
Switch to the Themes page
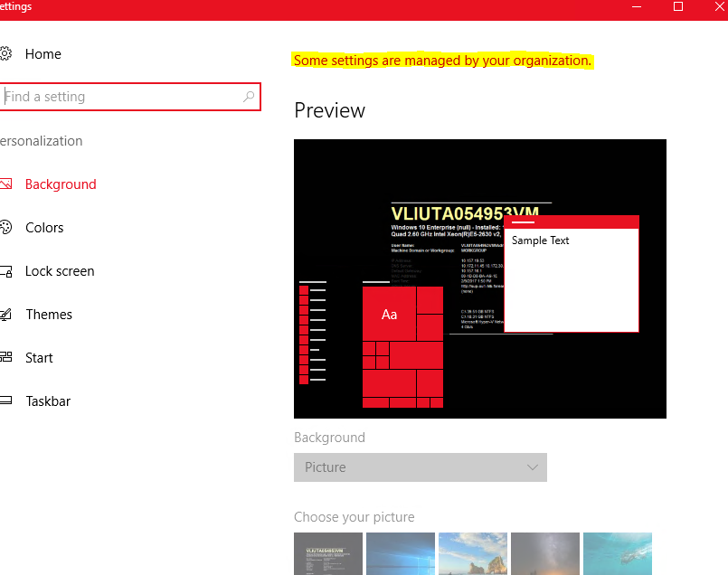49,315
